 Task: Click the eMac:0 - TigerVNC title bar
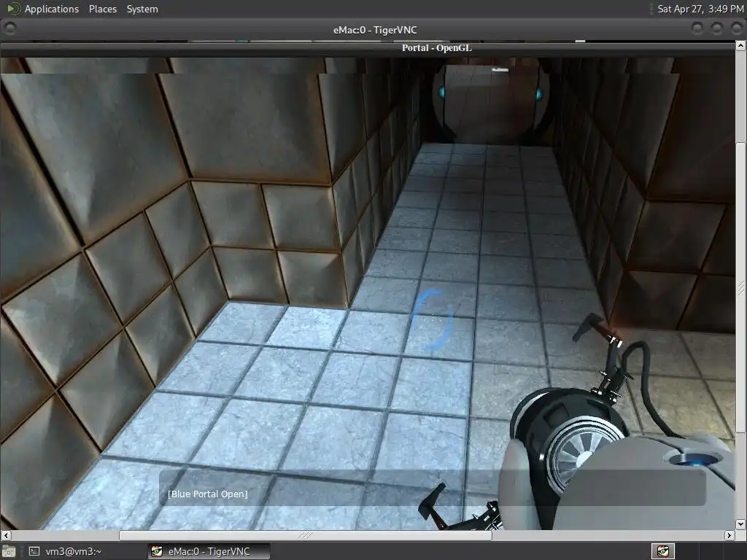coord(374,30)
